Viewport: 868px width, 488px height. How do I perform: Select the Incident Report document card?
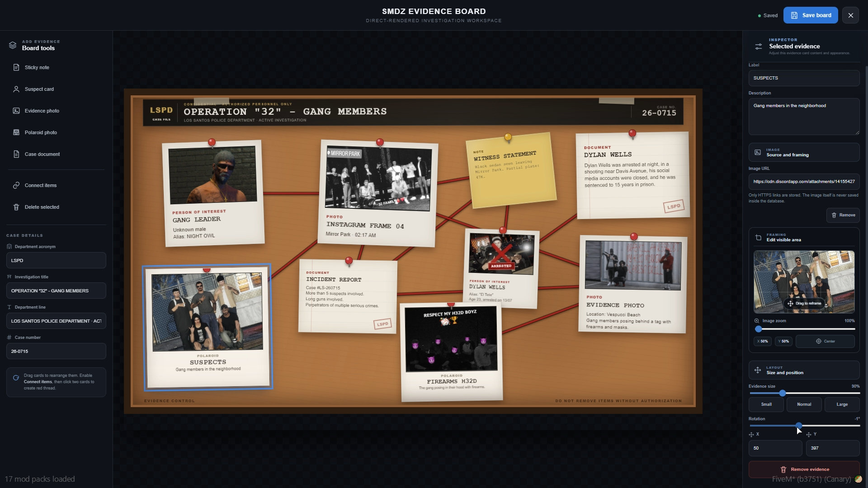348,296
